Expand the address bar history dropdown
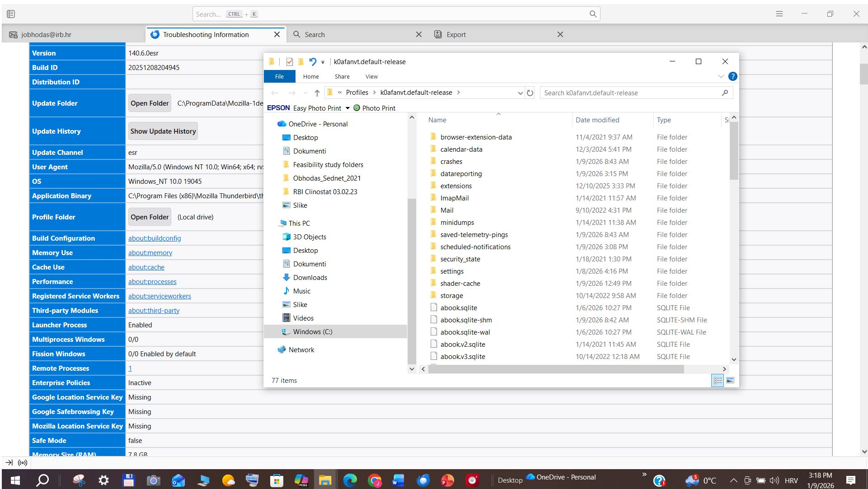 pos(520,93)
